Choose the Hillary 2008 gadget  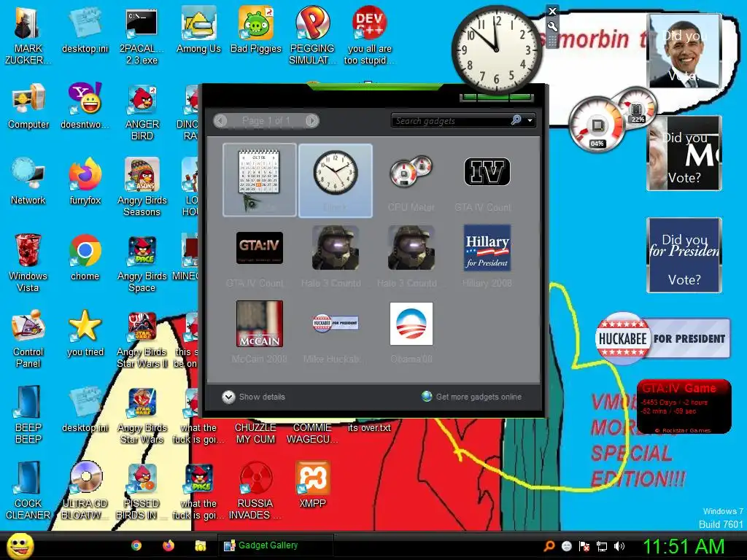487,256
